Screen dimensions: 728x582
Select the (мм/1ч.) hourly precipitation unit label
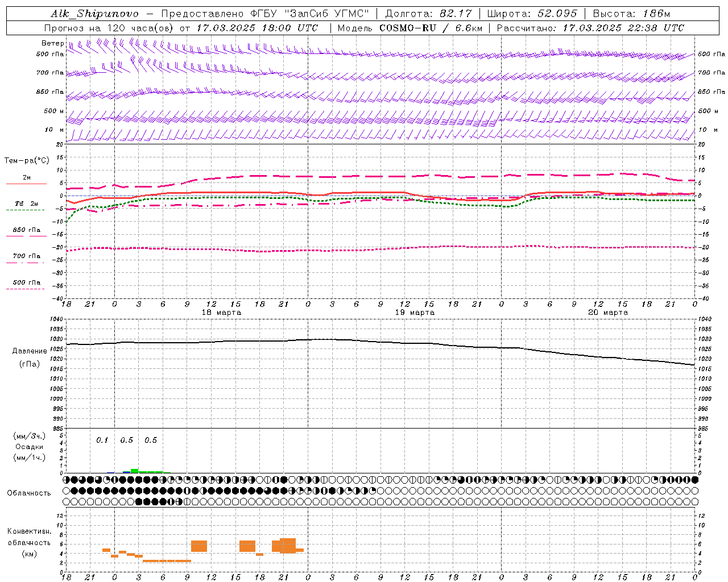(30, 458)
